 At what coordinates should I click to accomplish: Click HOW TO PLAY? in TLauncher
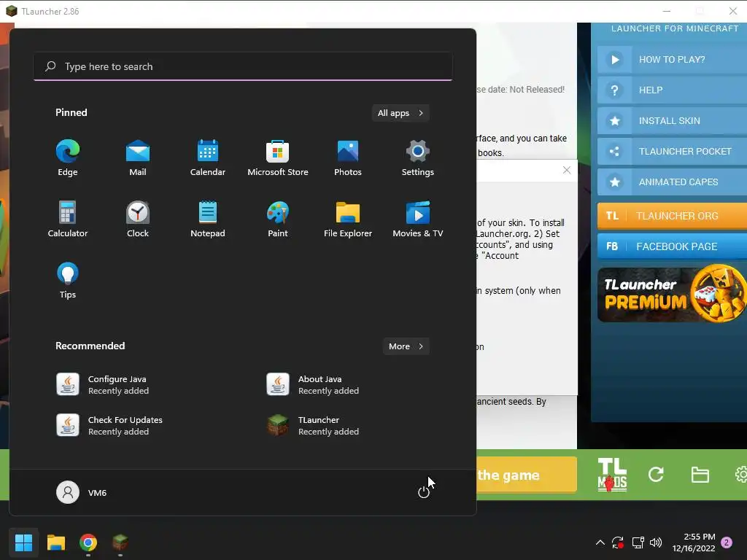[672, 60]
